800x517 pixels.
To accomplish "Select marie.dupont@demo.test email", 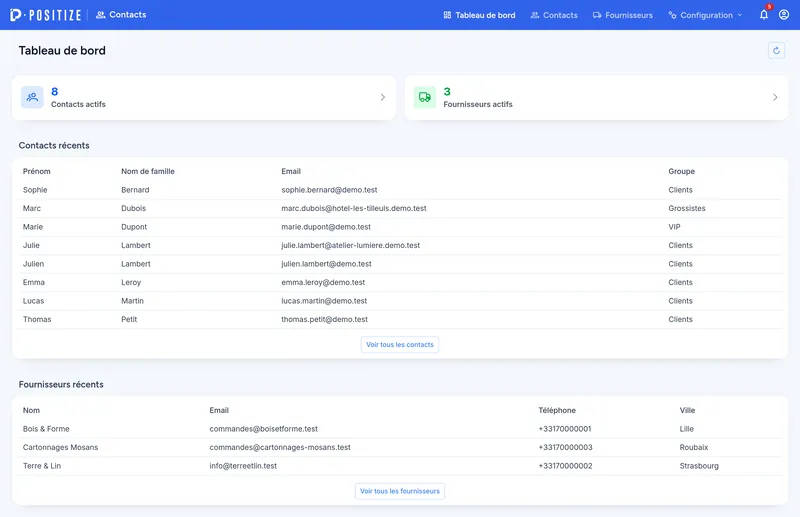I will click(326, 227).
